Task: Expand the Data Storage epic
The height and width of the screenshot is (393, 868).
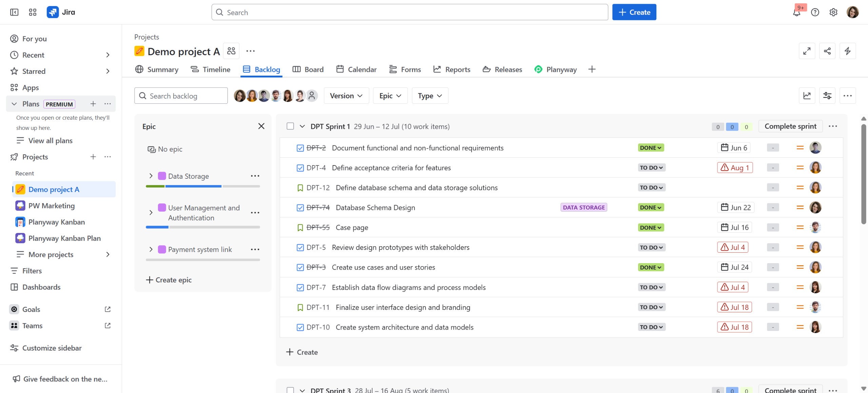Action: (x=151, y=176)
